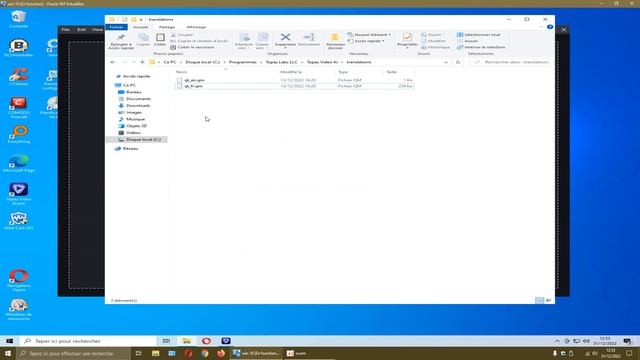
Task: Click the Topaz Video AI icon in VM taskbar
Action: [x=226, y=341]
